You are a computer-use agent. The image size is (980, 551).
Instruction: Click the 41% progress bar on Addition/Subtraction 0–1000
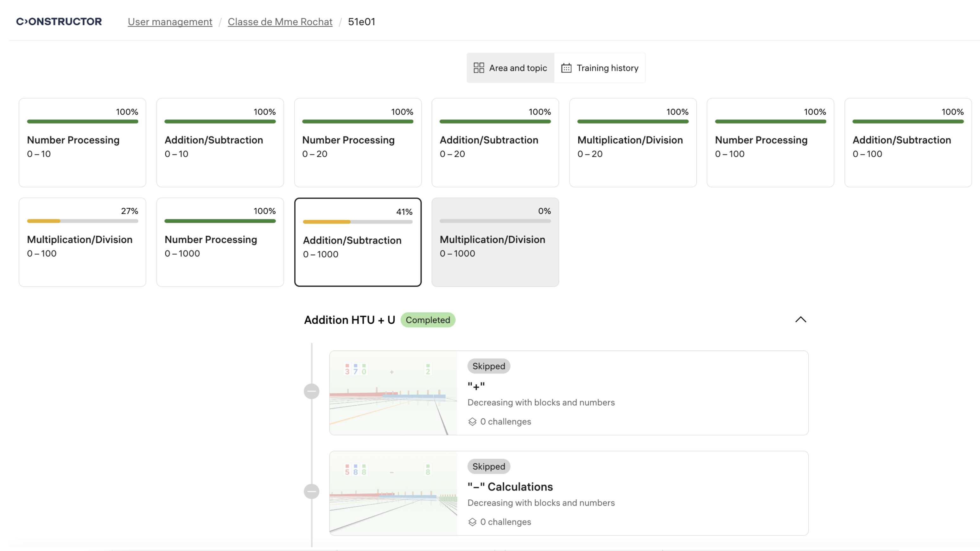point(357,222)
